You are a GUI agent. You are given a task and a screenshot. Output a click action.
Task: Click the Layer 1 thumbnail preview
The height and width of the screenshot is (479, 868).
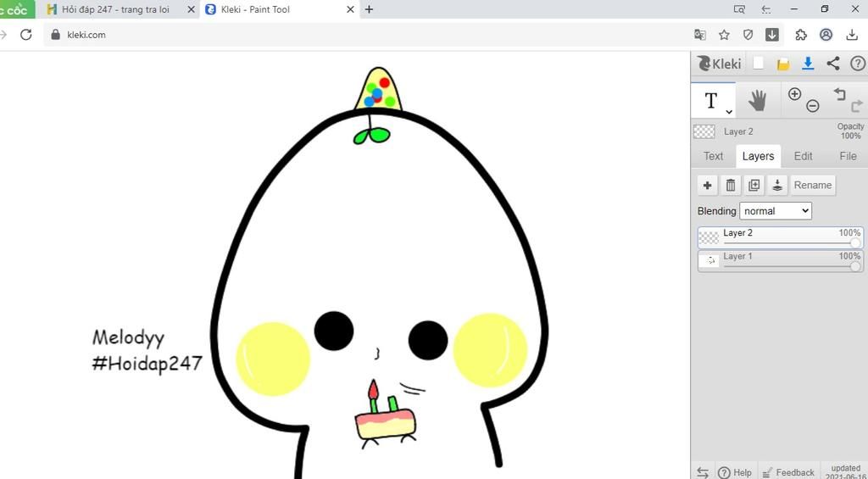709,261
